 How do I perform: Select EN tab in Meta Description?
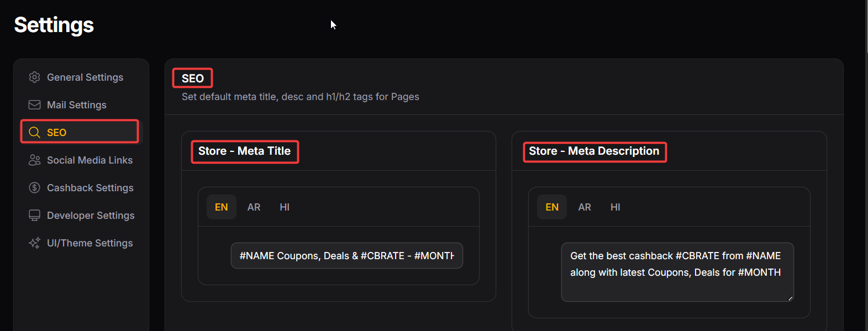point(552,207)
